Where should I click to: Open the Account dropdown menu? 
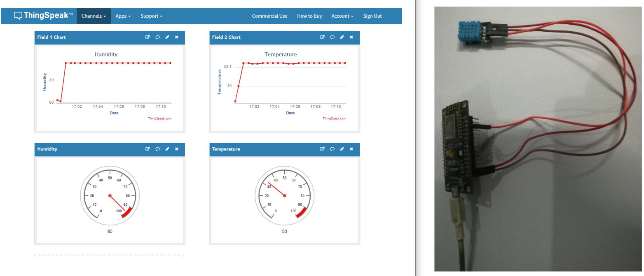[x=342, y=16]
